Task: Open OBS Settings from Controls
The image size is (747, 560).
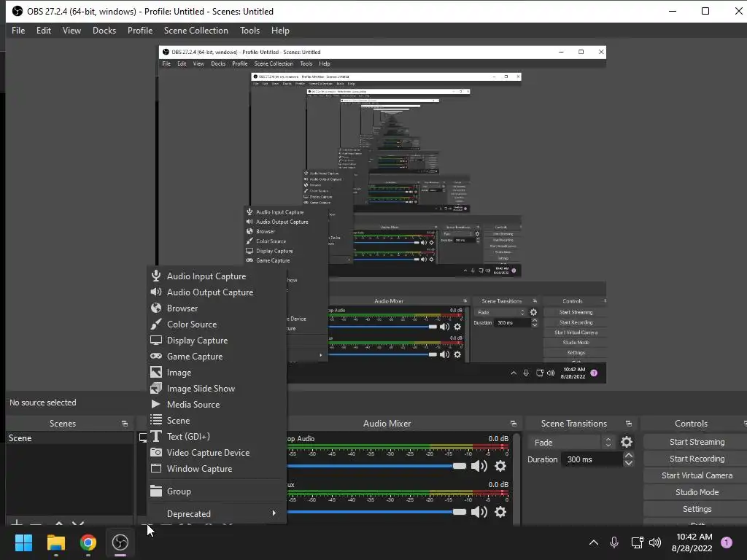Action: (x=697, y=509)
